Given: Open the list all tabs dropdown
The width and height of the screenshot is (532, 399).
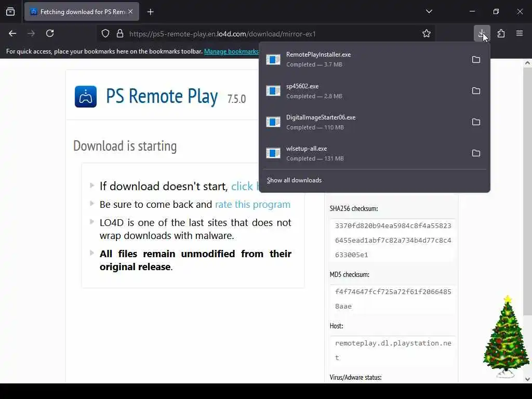Looking at the screenshot, I should 429,11.
